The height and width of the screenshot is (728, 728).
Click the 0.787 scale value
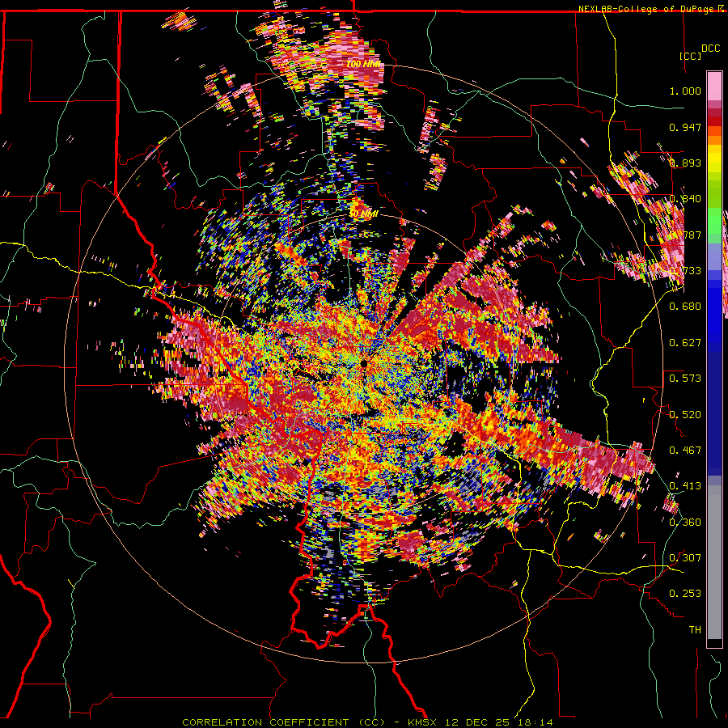point(685,235)
